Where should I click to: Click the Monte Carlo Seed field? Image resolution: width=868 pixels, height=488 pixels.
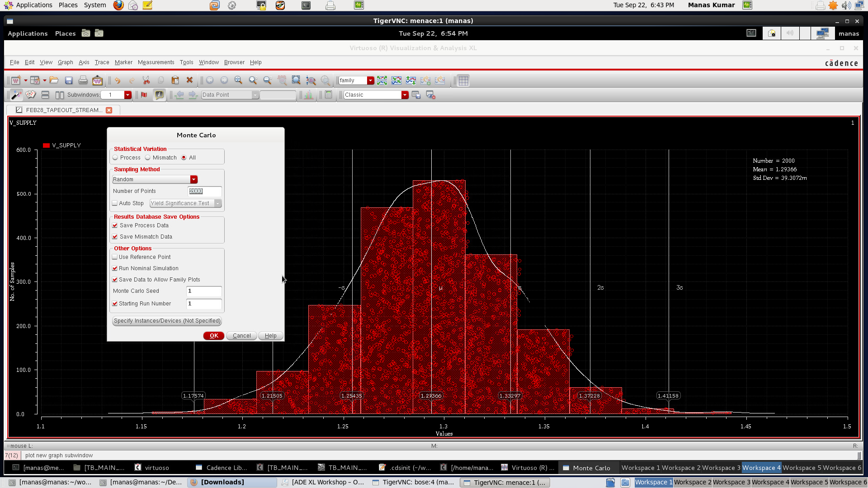tap(204, 291)
